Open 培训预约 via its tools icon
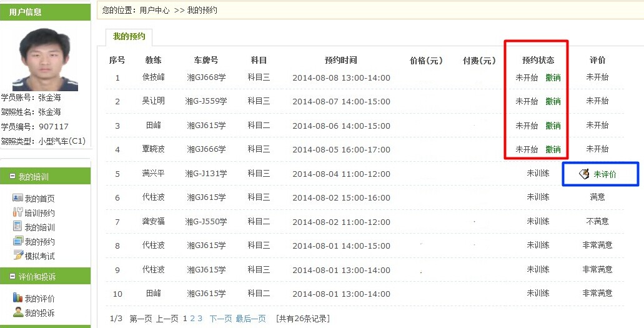The width and height of the screenshot is (644, 328). click(17, 212)
